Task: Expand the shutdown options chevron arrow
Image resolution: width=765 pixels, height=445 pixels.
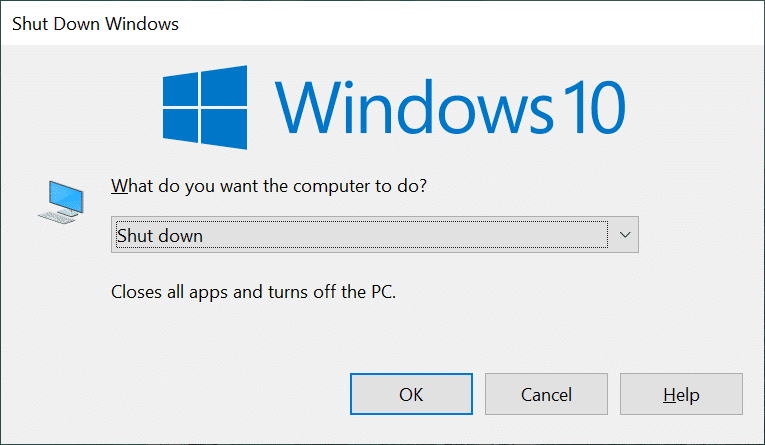Action: click(x=625, y=235)
